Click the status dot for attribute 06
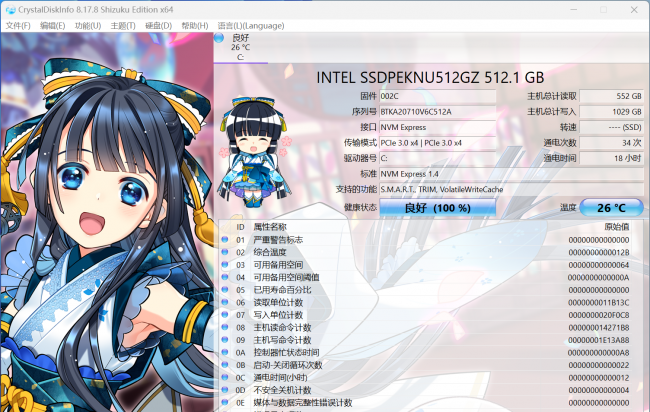This screenshot has height=412, width=650. click(225, 302)
